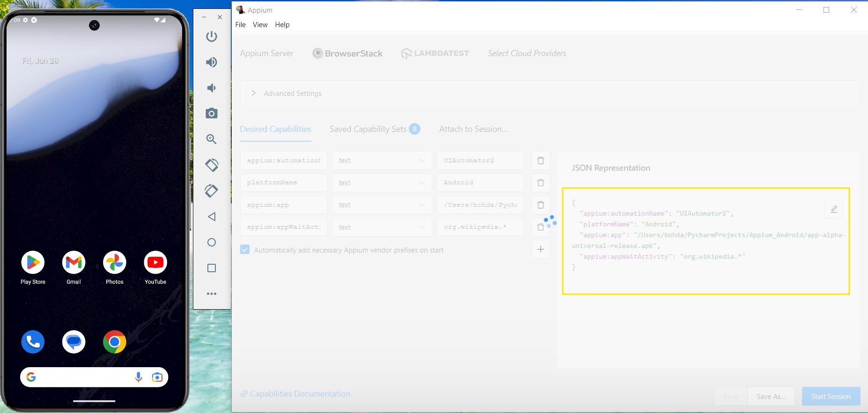The width and height of the screenshot is (868, 413).
Task: Tap the Google voice search microphone
Action: coord(138,377)
